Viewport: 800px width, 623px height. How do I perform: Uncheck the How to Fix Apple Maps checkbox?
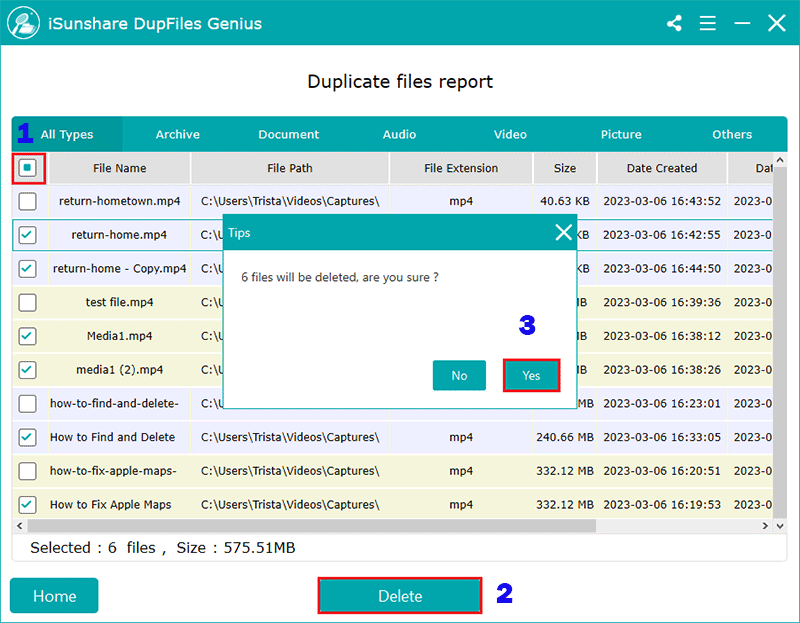[x=28, y=505]
